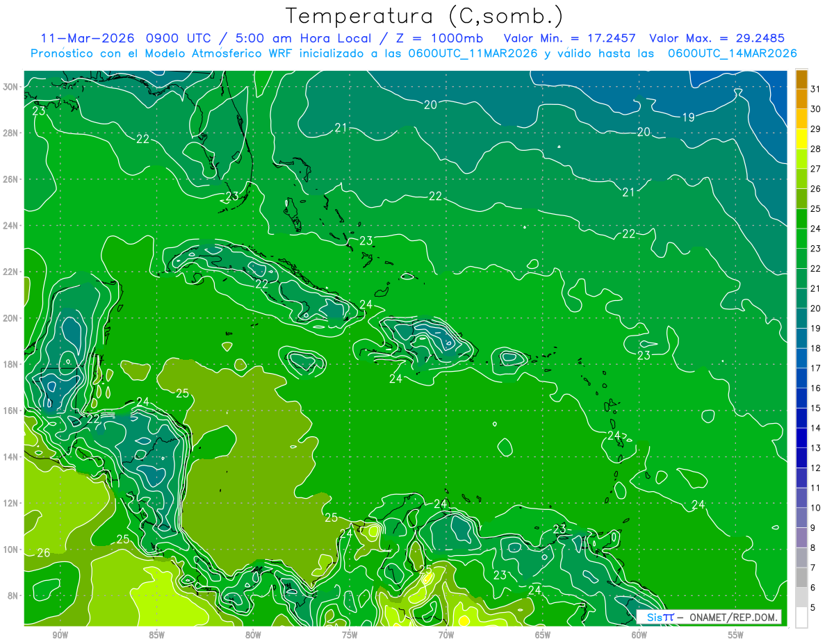Click the white swatch below 5 on the color bar
The image size is (834, 644).
point(802,617)
